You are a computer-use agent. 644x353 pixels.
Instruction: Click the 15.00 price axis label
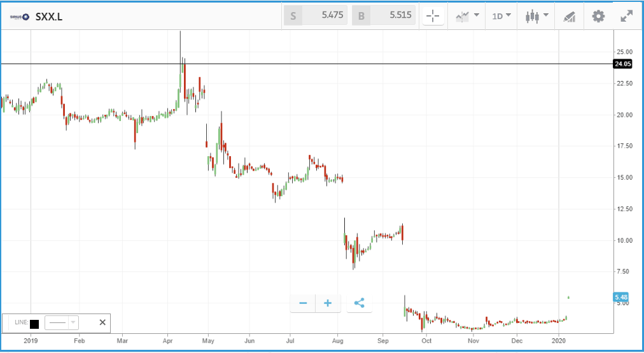tap(624, 177)
